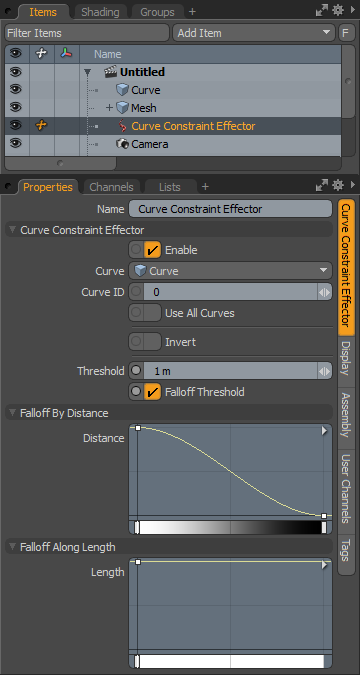The width and height of the screenshot is (360, 675).
Task: Switch to the Groups tab
Action: tap(157, 12)
